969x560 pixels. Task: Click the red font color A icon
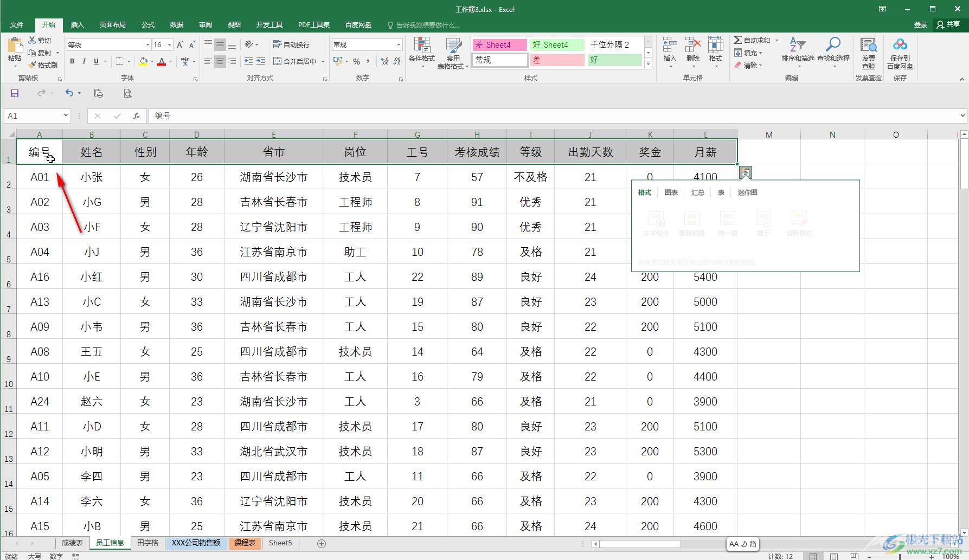pyautogui.click(x=162, y=61)
